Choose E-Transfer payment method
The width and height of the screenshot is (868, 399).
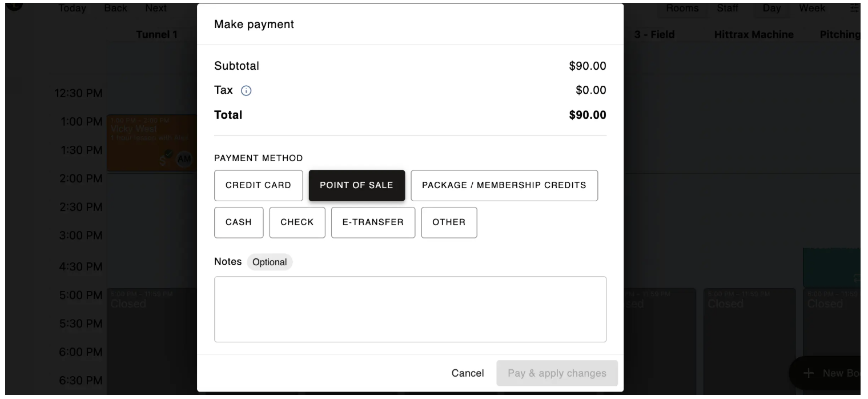point(373,222)
